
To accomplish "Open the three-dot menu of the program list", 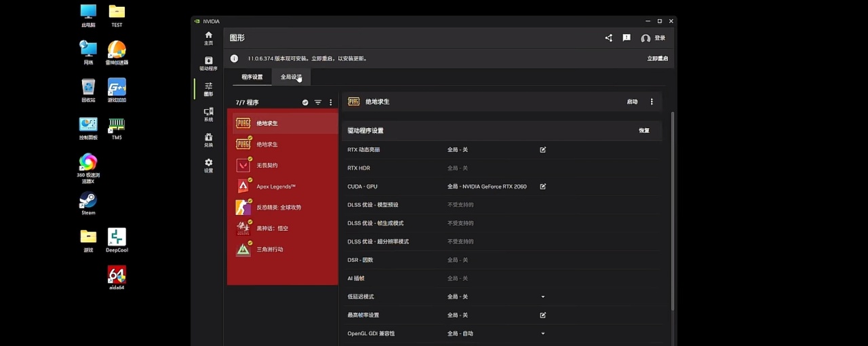I will coord(331,102).
